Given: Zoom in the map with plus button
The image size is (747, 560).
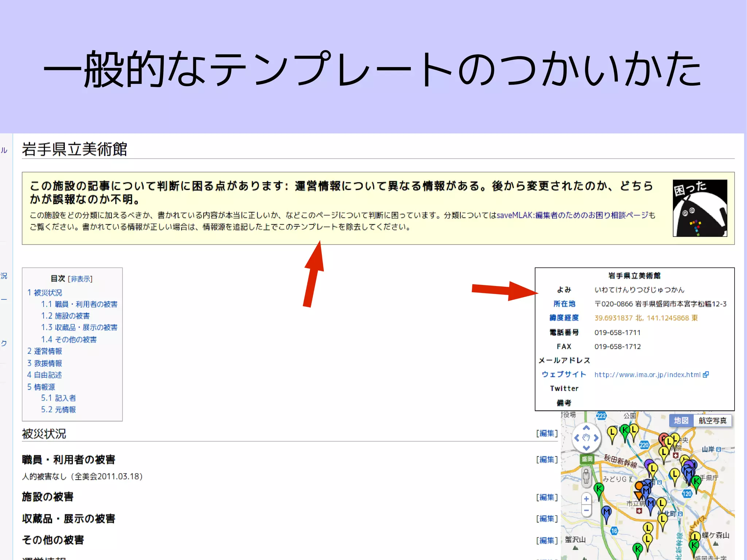Looking at the screenshot, I should click(x=586, y=499).
